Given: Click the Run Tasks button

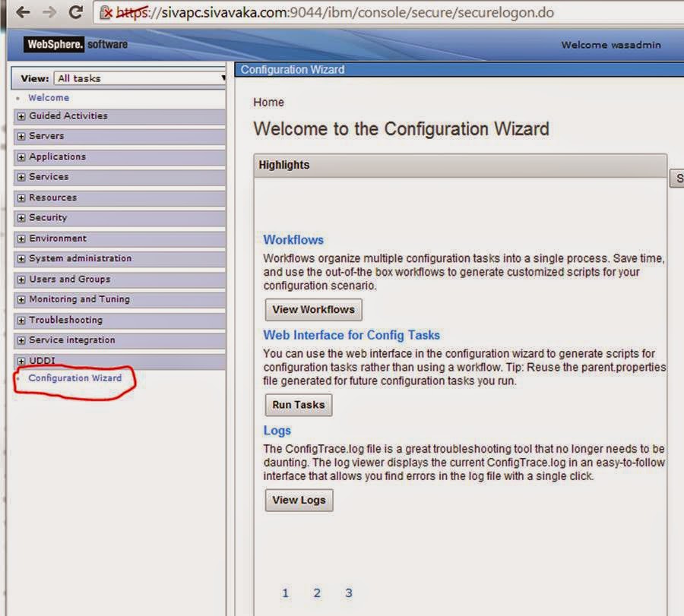Looking at the screenshot, I should pos(299,405).
